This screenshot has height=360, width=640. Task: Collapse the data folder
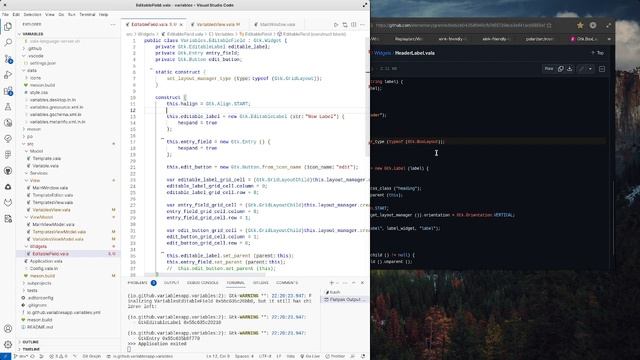pyautogui.click(x=31, y=70)
